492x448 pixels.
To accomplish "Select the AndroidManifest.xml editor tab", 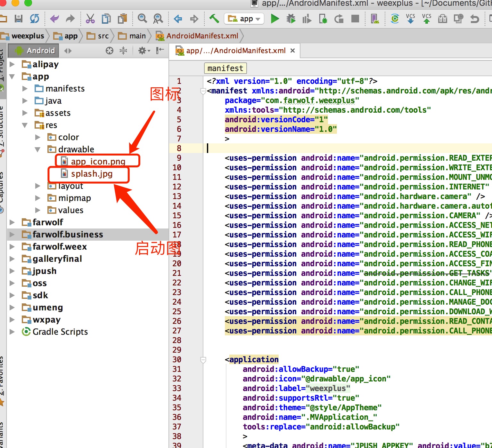I will [x=235, y=51].
